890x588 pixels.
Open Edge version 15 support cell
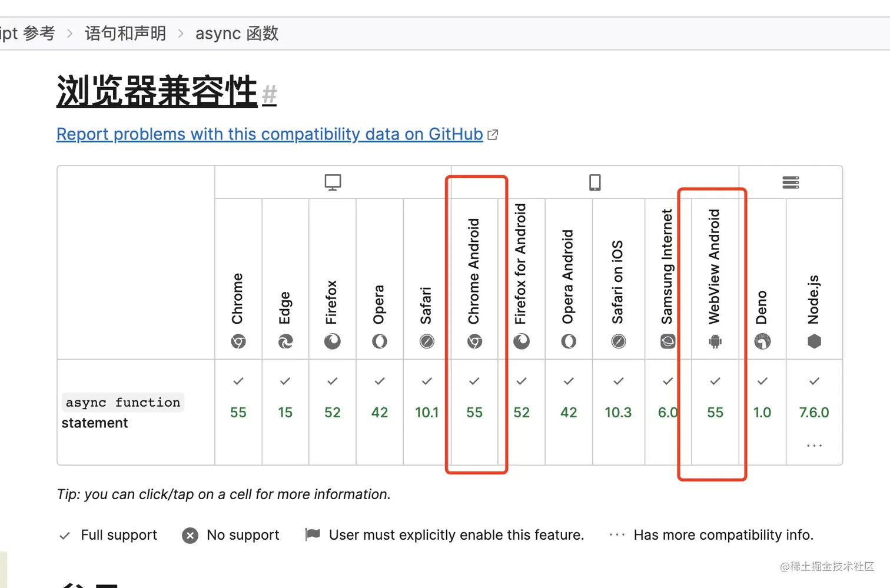tap(285, 412)
